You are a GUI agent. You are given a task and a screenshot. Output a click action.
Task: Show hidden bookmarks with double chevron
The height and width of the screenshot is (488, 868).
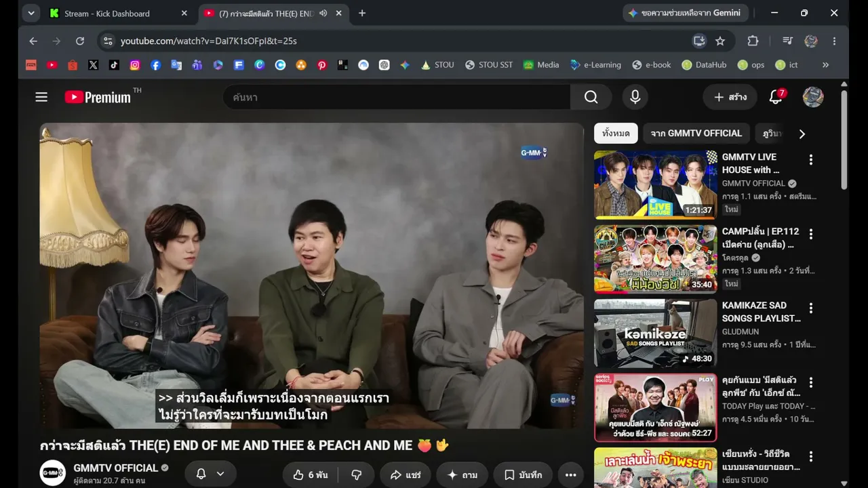[x=825, y=65]
